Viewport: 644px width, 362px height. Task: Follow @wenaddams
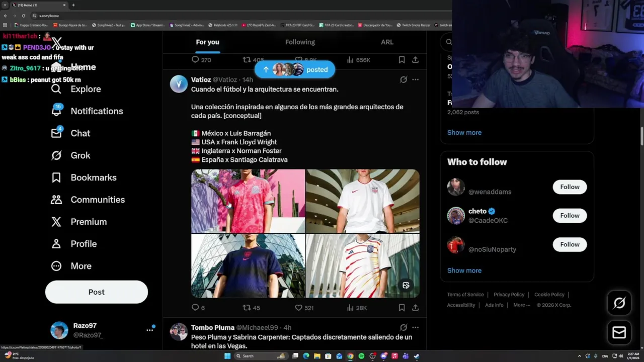tap(570, 187)
